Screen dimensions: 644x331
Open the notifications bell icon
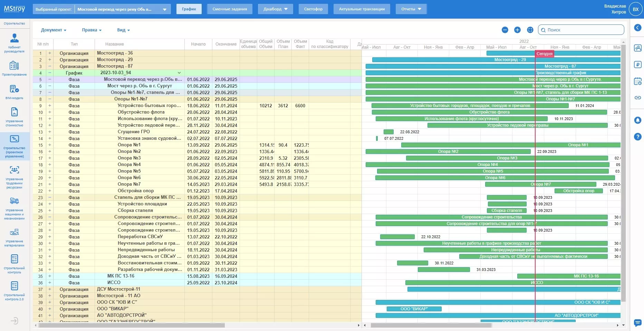click(x=637, y=120)
